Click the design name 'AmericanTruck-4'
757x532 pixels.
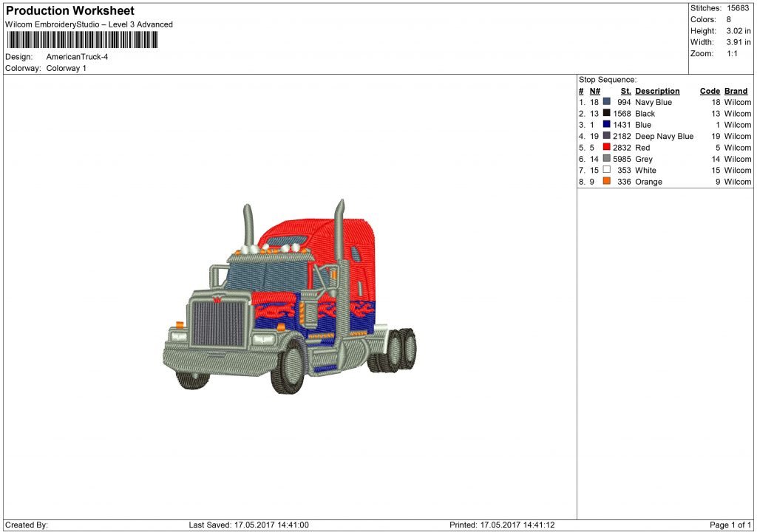(x=77, y=57)
